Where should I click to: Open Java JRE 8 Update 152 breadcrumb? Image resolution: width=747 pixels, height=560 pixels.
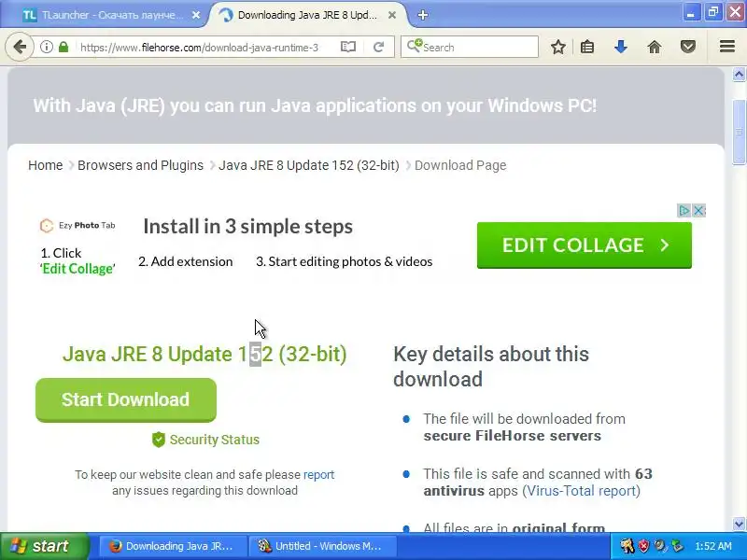309,165
